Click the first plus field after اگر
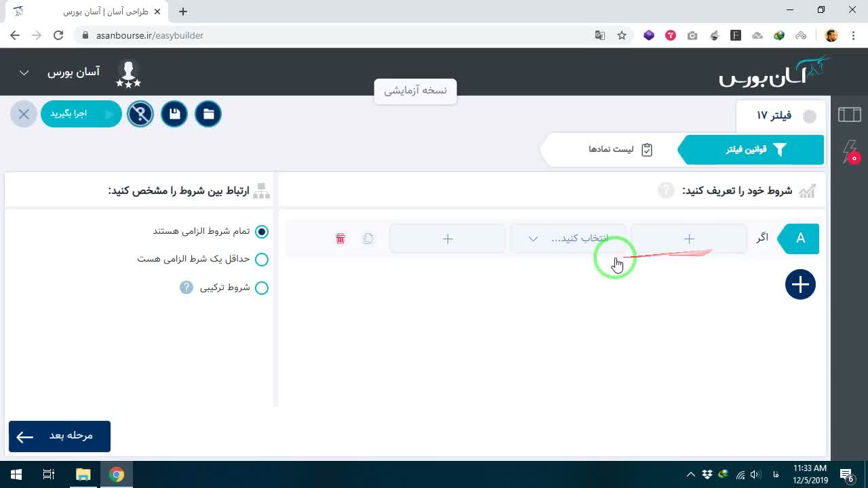Screen dimensions: 868x488 point(689,239)
